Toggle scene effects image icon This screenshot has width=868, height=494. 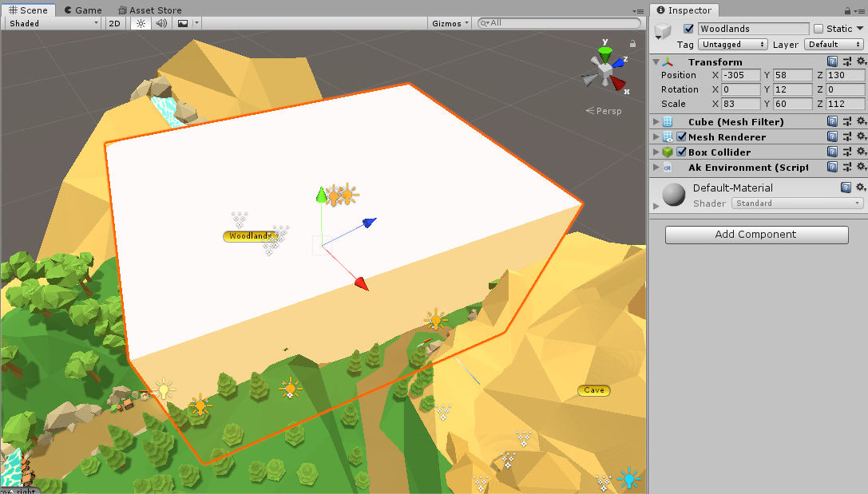[183, 23]
